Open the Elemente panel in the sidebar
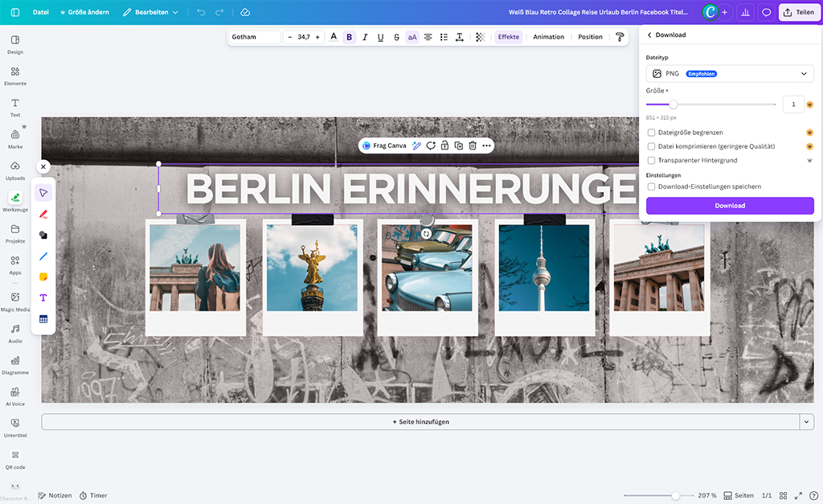Image resolution: width=823 pixels, height=504 pixels. click(x=14, y=76)
